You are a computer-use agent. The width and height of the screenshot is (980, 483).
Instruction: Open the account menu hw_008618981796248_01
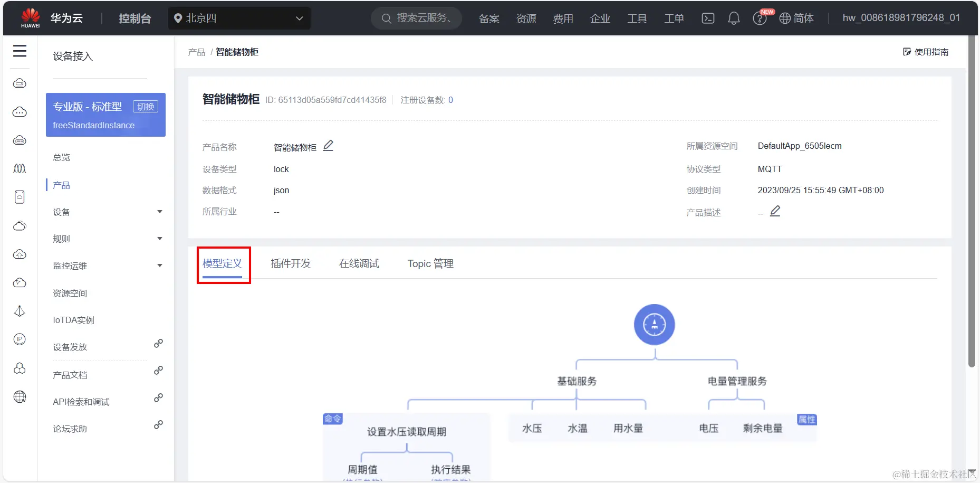901,18
